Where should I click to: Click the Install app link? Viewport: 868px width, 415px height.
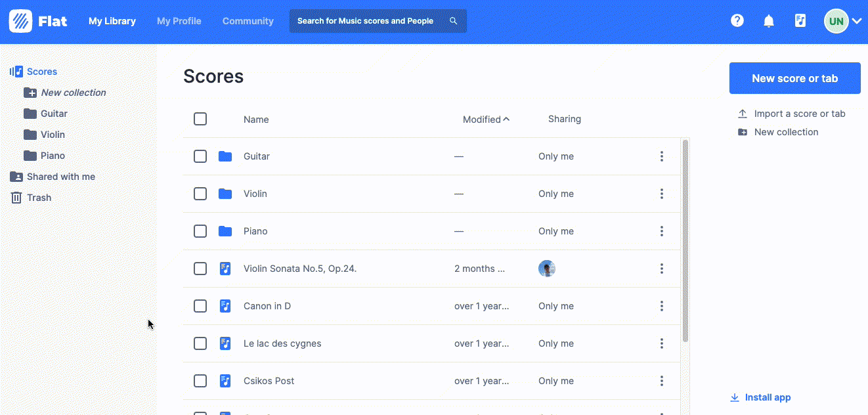[x=767, y=397]
